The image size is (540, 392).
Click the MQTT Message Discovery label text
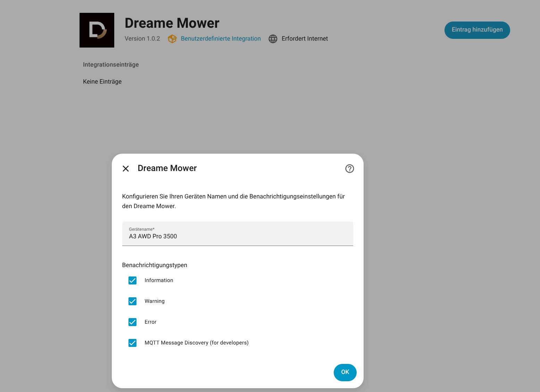[x=197, y=343]
